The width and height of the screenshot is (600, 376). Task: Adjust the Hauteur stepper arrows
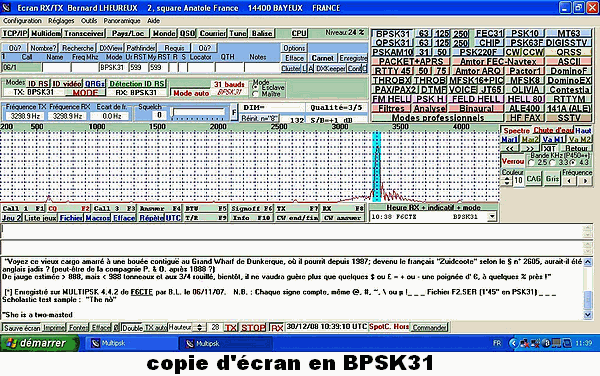pyautogui.click(x=199, y=327)
